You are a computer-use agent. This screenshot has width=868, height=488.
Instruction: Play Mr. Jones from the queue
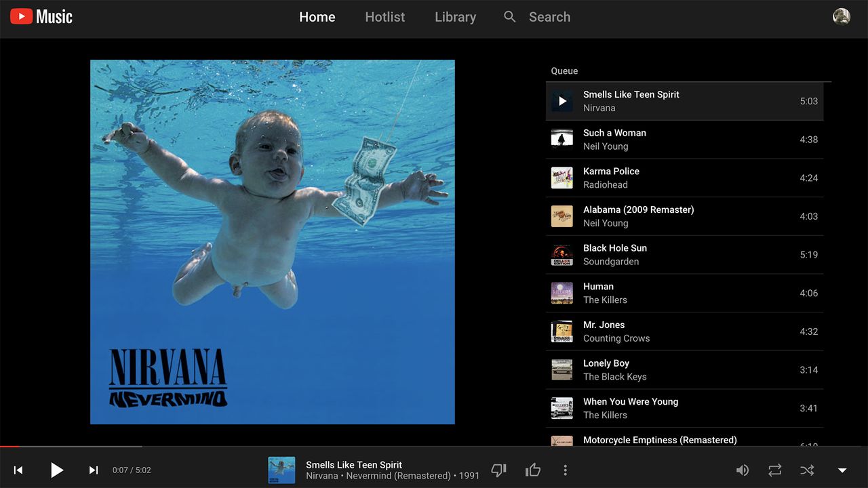click(685, 331)
